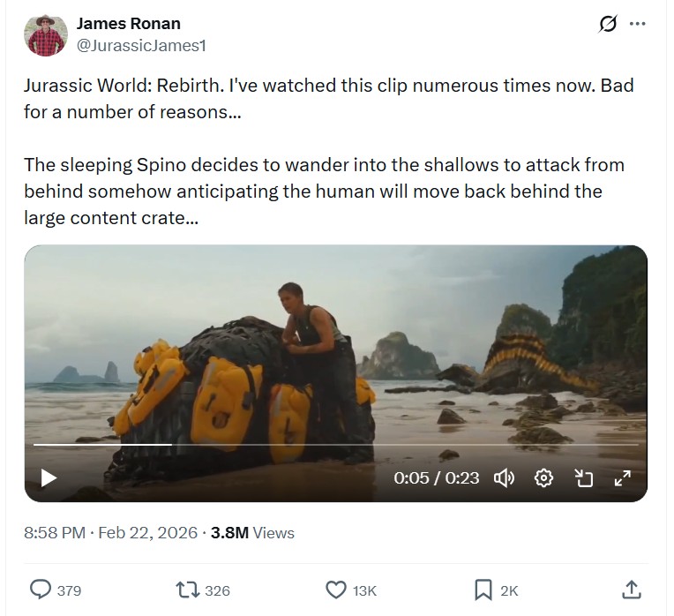Expand the video to fullscreen

(623, 477)
